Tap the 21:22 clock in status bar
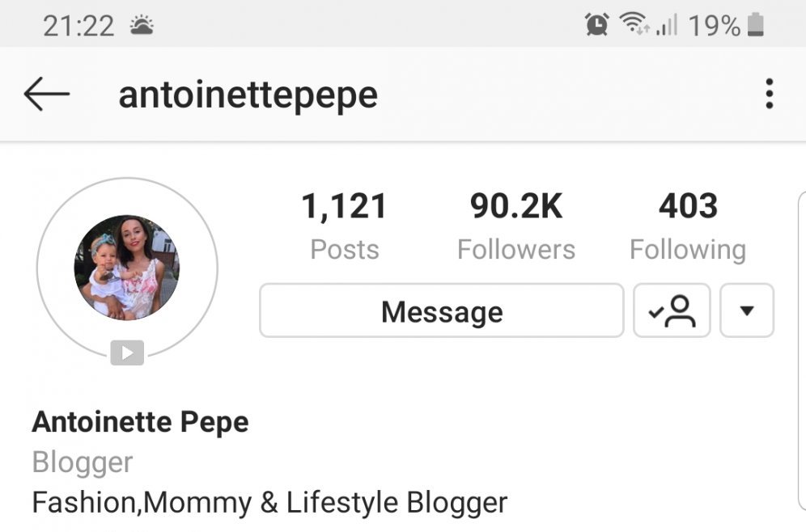This screenshot has width=806, height=532. [78, 26]
